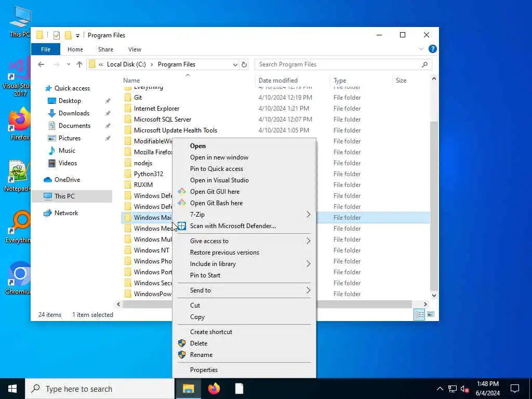The height and width of the screenshot is (399, 532).
Task: Click the taskbar search box
Action: (100, 389)
